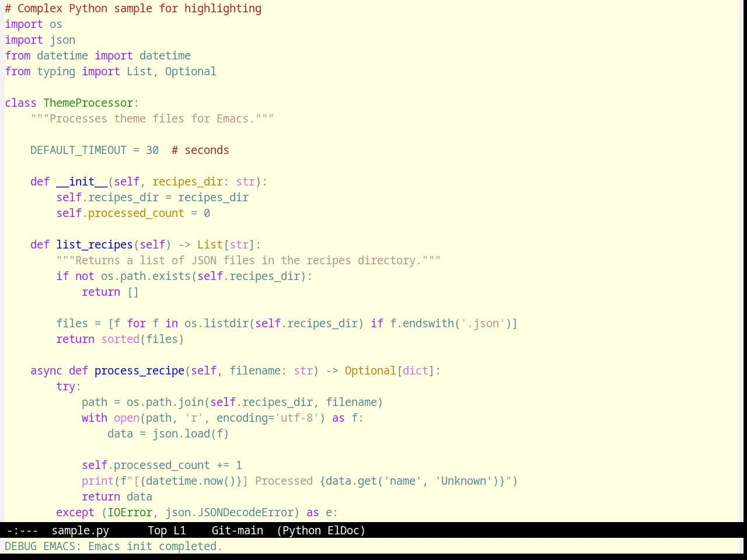The width and height of the screenshot is (747, 560).
Task: Click the __init__ method name
Action: [82, 182]
